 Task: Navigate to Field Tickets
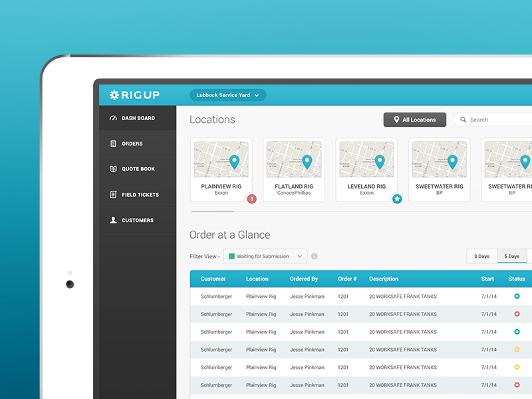(x=138, y=194)
